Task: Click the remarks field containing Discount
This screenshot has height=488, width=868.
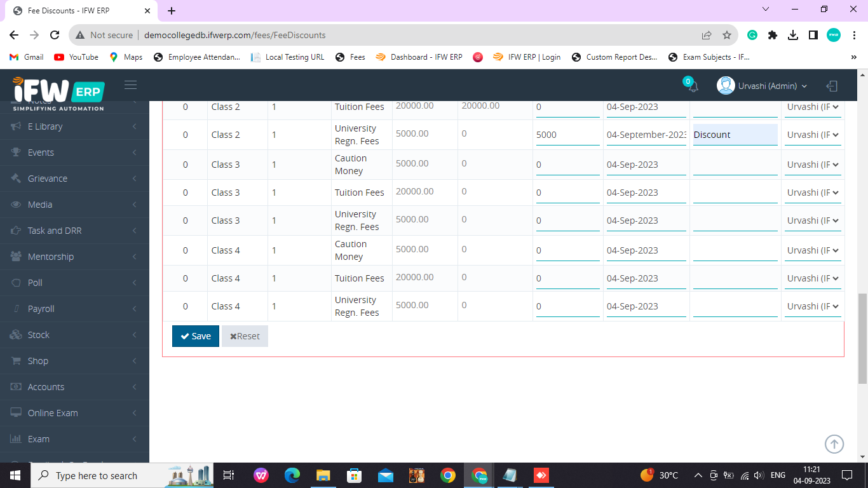Action: [x=735, y=135]
